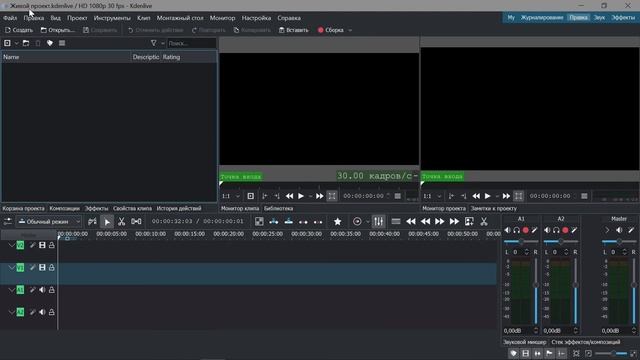This screenshot has height=360, width=640.
Task: Open the Монтажный стол menu
Action: pos(180,18)
